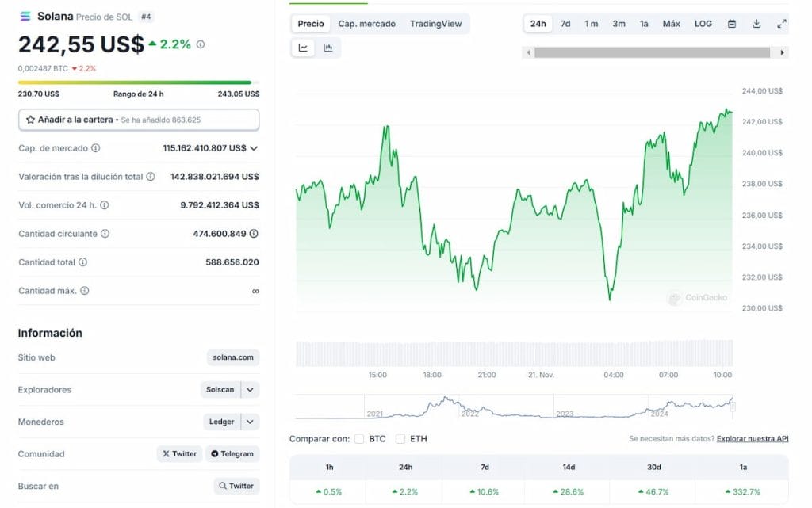Click the historical range navigator mini chart

coord(514,407)
